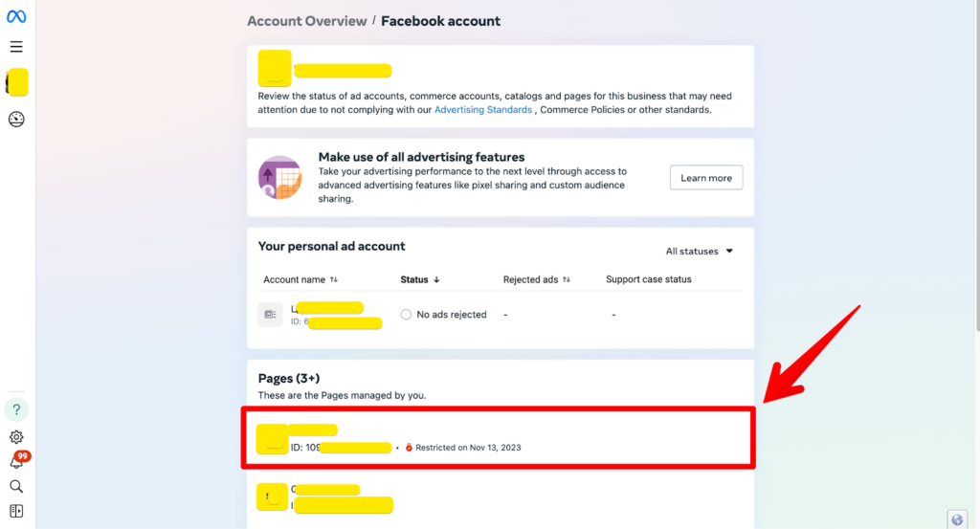Click the business profile thumbnail in sidebar
Screen dimensions: 980x529
coord(17,82)
